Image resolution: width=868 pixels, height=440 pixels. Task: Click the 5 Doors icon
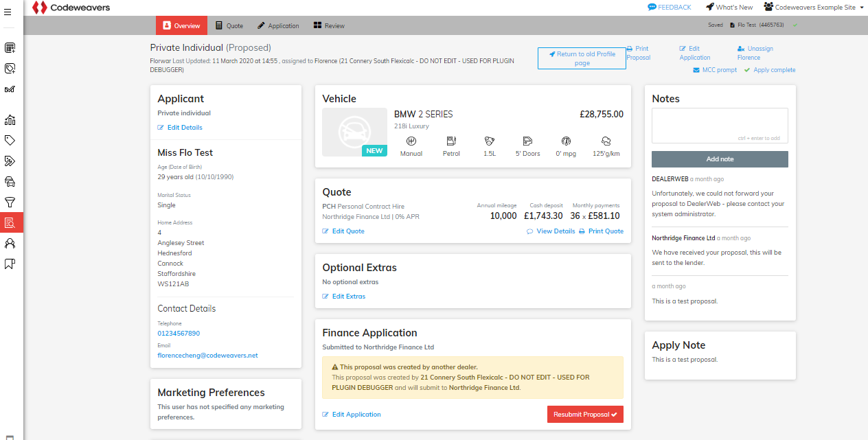tap(527, 141)
